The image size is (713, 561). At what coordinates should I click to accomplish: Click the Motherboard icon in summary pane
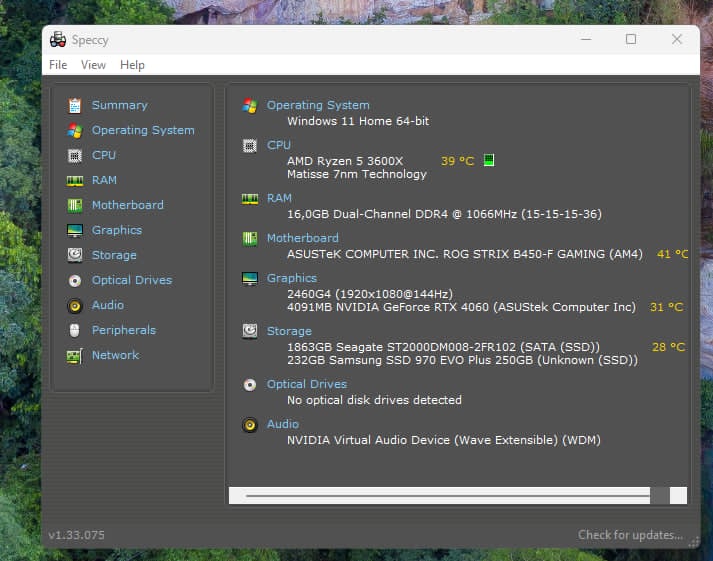point(250,238)
